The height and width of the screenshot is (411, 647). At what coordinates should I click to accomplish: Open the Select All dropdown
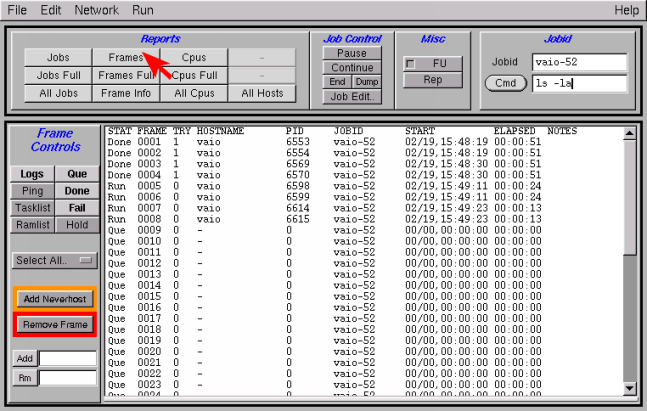[x=55, y=260]
